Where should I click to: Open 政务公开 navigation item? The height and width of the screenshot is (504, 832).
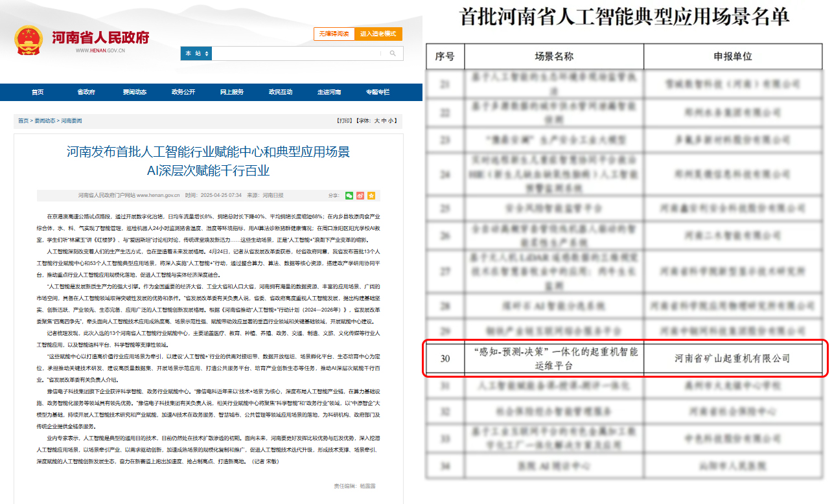click(183, 92)
